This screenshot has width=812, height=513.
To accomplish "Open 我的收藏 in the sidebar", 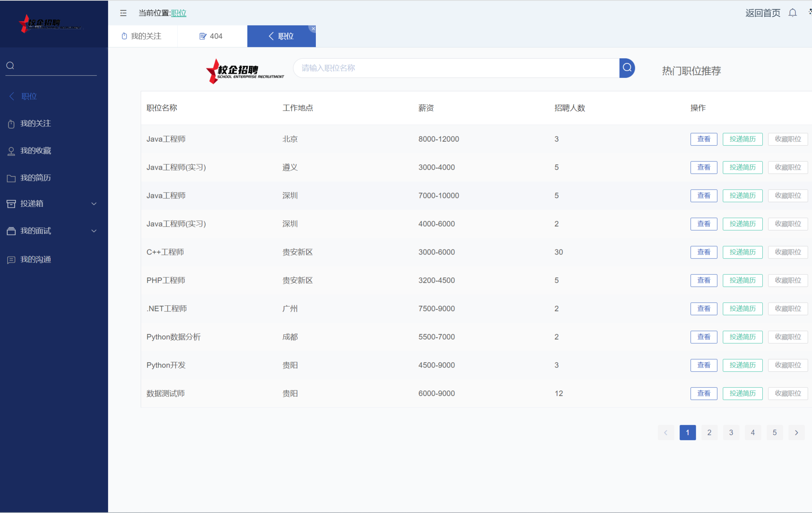I will 36,151.
